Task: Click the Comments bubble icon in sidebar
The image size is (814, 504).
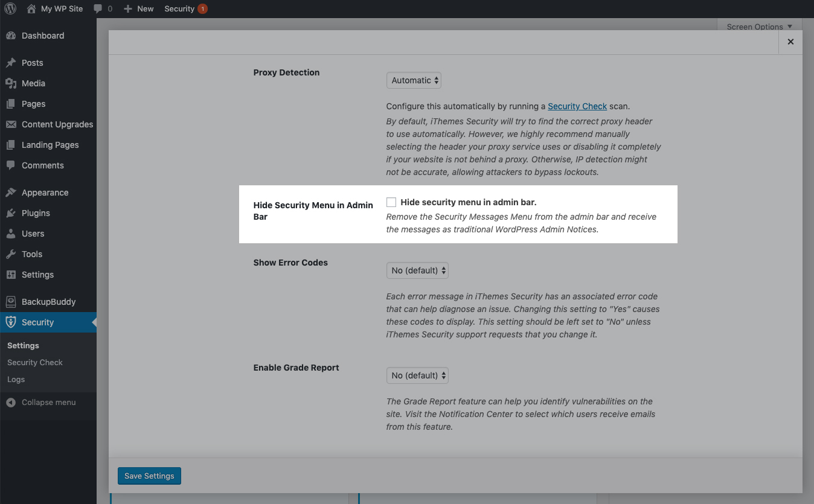Action: tap(11, 165)
